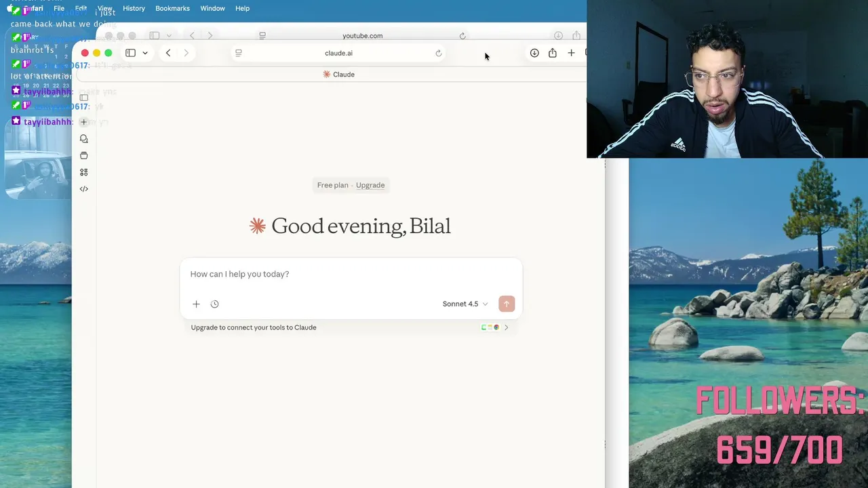The width and height of the screenshot is (868, 488).
Task: Open the recent history clock icon in prompt box
Action: (214, 304)
